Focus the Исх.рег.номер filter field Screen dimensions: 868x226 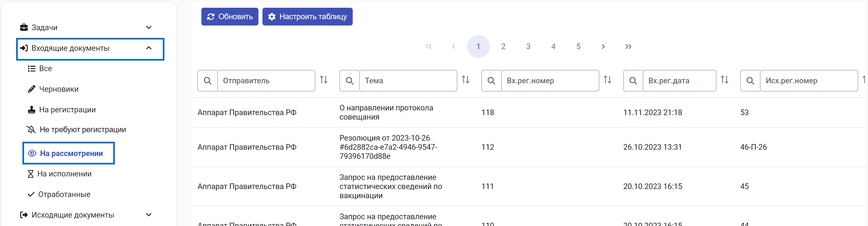point(809,81)
